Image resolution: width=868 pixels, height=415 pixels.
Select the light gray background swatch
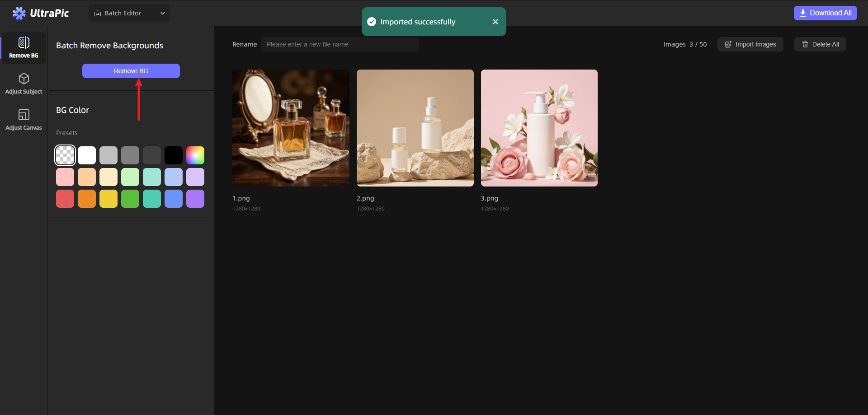108,155
